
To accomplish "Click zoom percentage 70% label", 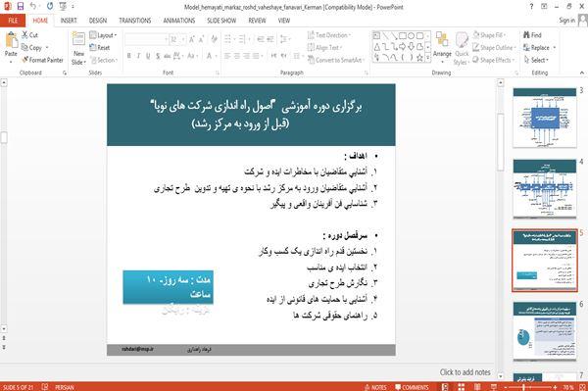I will [x=568, y=387].
